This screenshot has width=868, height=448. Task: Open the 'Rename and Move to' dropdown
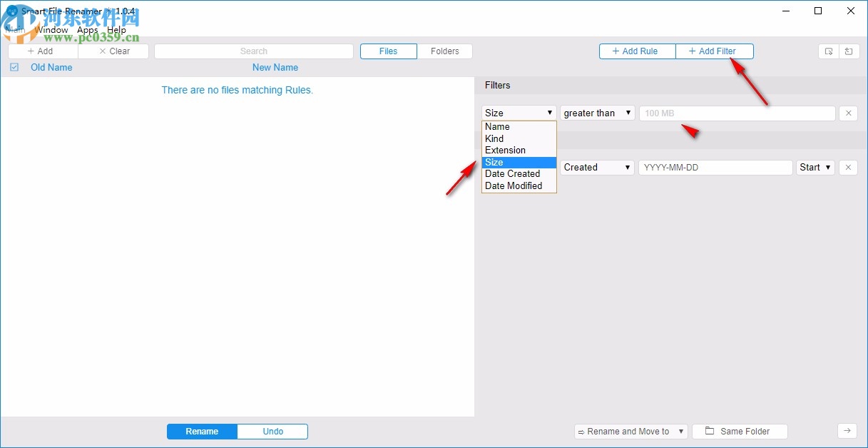coord(630,431)
